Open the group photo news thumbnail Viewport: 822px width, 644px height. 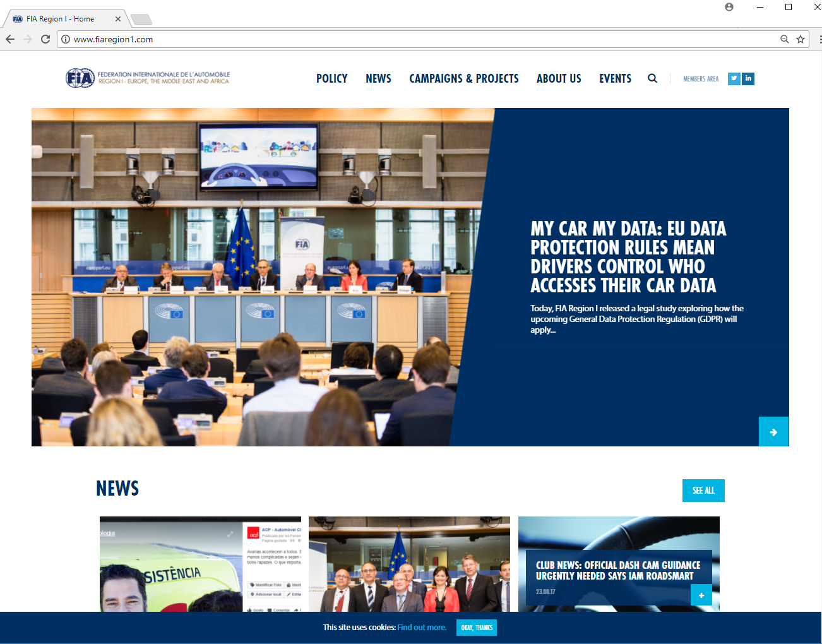point(409,564)
